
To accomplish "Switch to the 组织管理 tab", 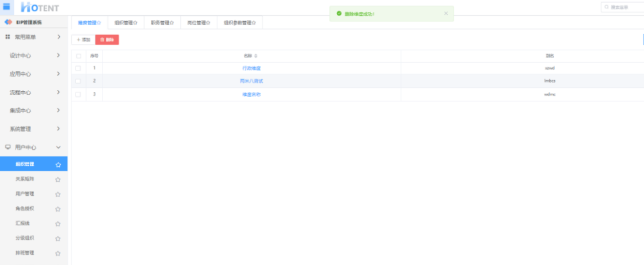I will pos(125,23).
